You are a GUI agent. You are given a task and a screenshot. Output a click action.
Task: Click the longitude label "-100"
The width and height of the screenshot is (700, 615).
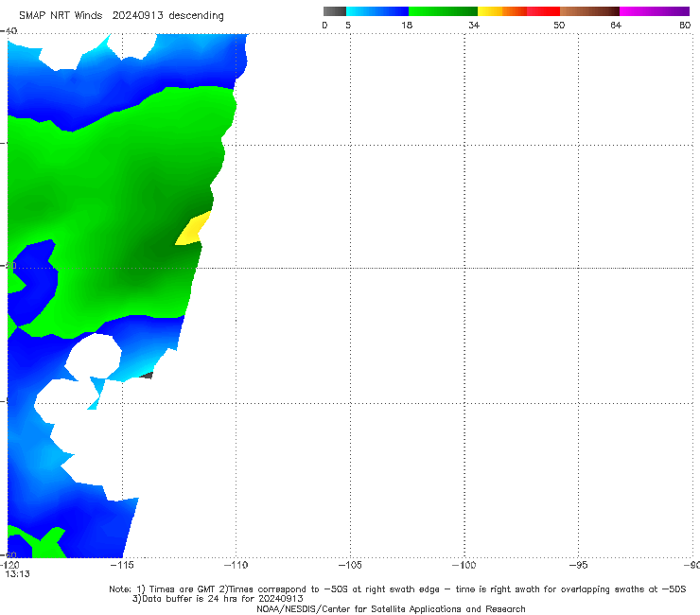pos(464,565)
